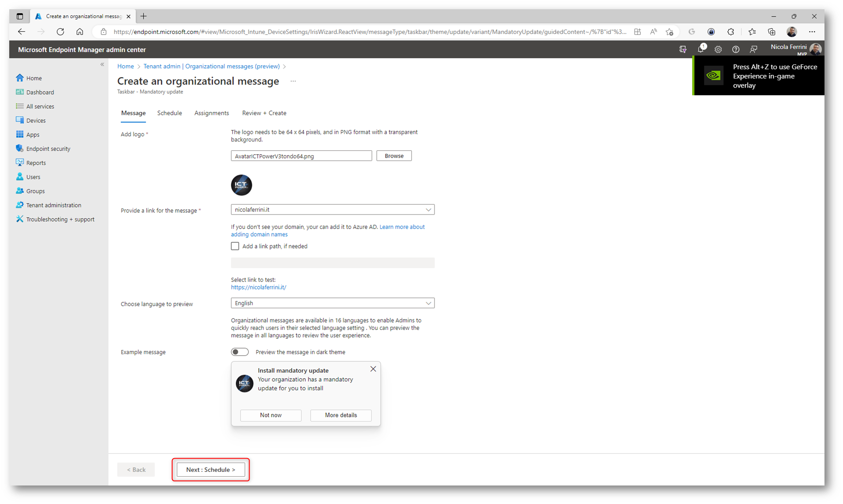
Task: Open All services in sidebar
Action: [x=35, y=106]
